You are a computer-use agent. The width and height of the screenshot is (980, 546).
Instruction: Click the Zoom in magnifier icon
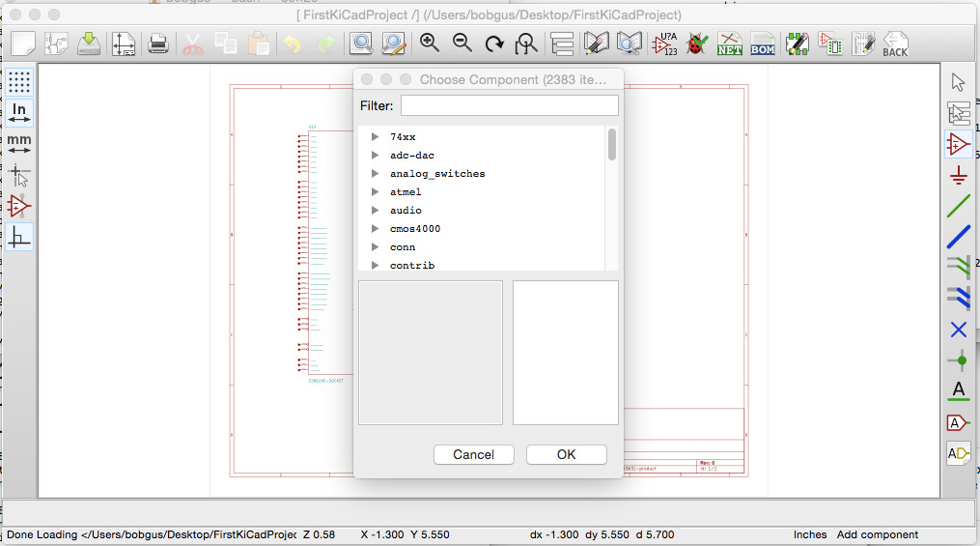(430, 43)
